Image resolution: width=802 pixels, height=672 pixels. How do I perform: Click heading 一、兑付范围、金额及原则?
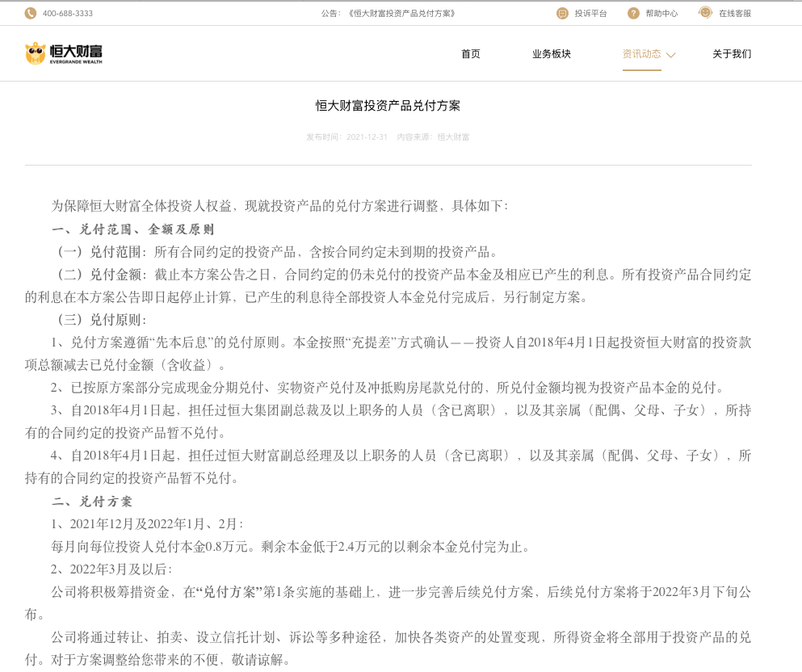[x=133, y=229]
